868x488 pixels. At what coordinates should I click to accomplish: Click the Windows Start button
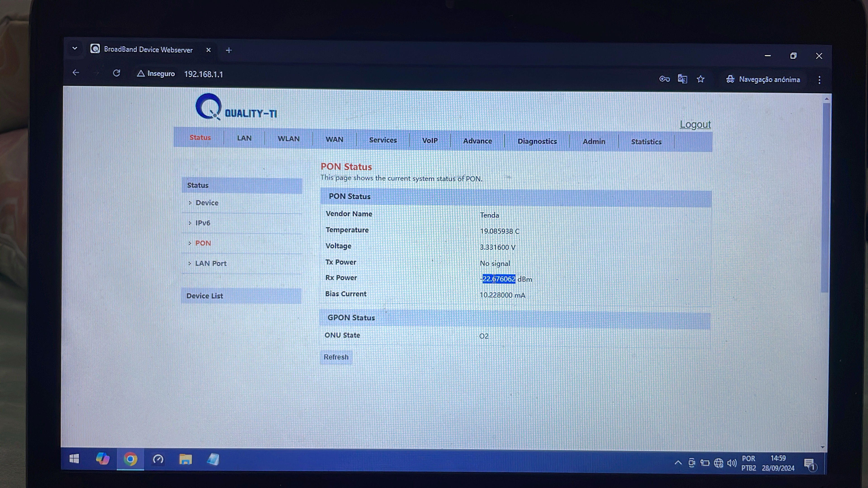coord(74,458)
